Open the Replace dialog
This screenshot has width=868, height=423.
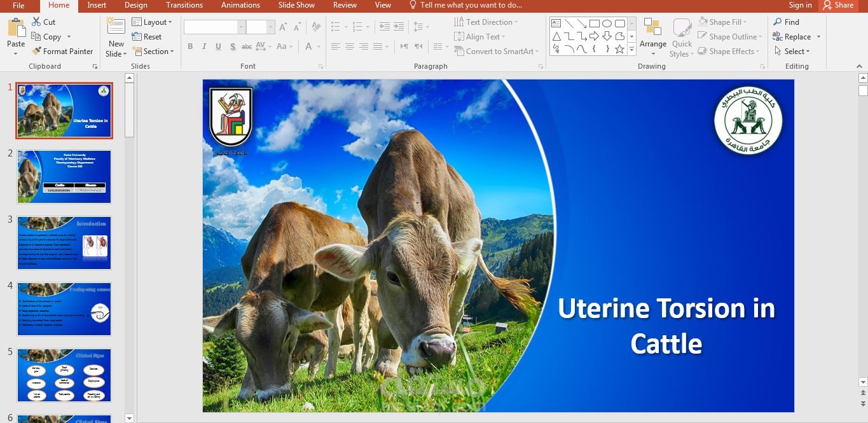(792, 37)
